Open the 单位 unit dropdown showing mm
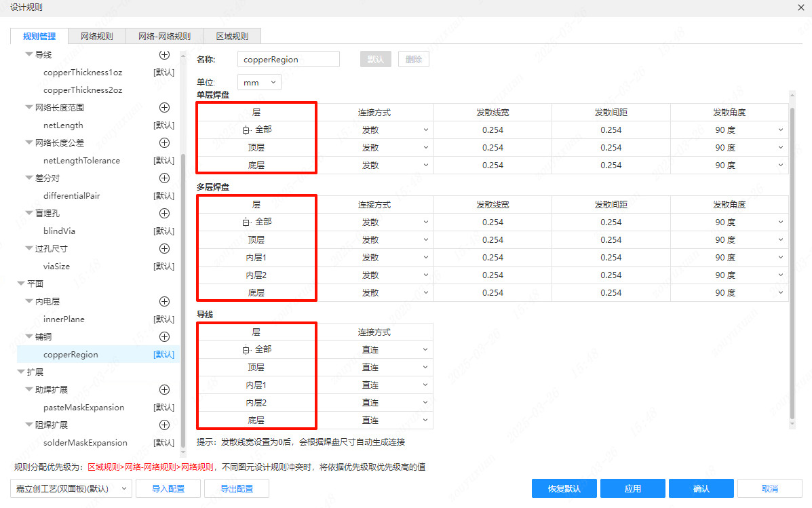The width and height of the screenshot is (812, 508). click(x=259, y=81)
